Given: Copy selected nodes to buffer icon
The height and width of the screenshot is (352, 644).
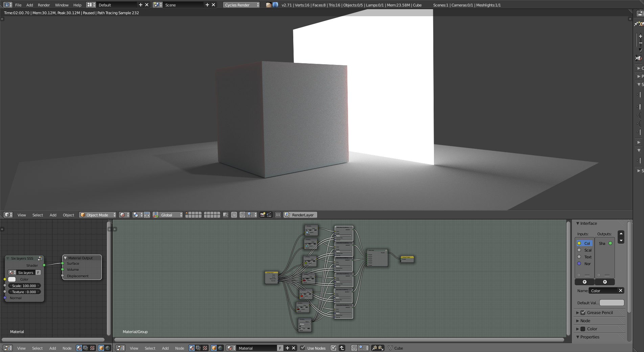Looking at the screenshot, I should (x=374, y=348).
